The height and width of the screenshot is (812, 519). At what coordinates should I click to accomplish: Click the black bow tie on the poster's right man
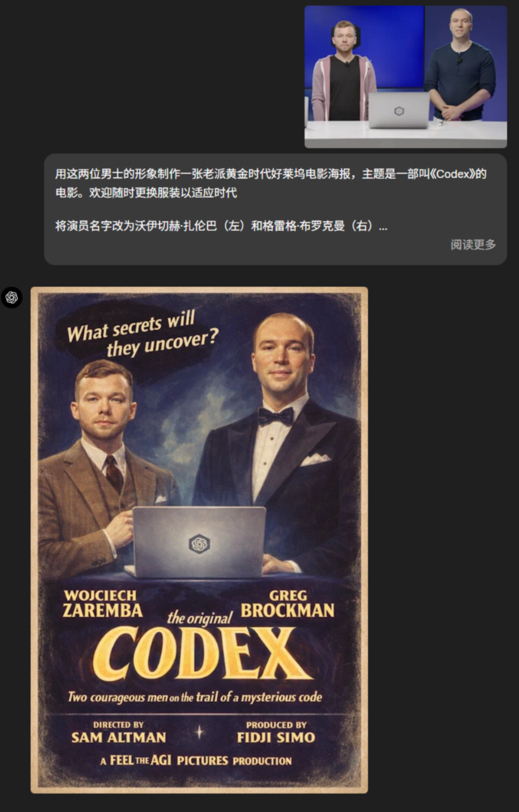275,416
